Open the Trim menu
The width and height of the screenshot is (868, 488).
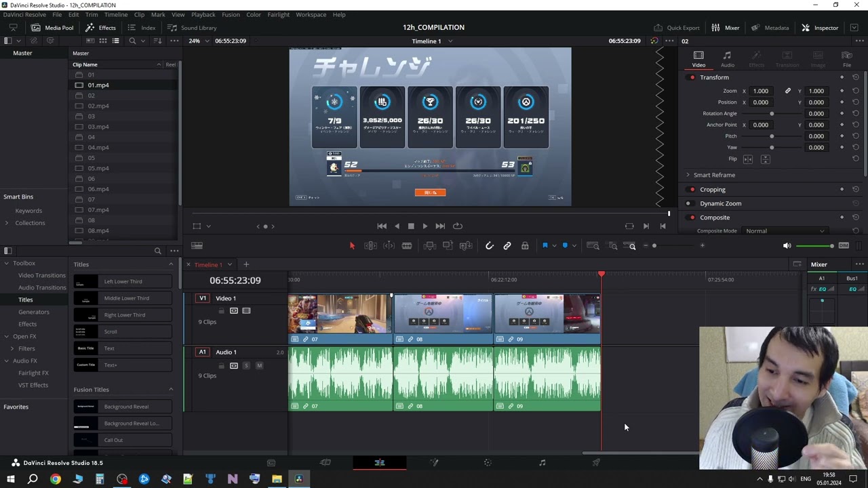[92, 14]
